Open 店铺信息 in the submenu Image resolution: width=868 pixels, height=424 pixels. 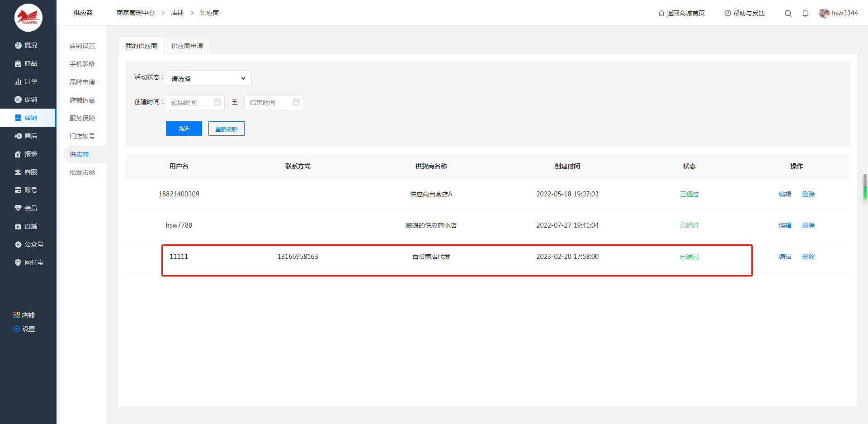(x=82, y=100)
